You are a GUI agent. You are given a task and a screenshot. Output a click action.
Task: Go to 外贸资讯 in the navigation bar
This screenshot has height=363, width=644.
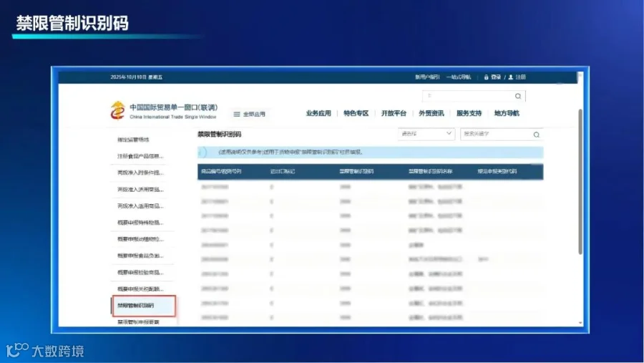(431, 113)
